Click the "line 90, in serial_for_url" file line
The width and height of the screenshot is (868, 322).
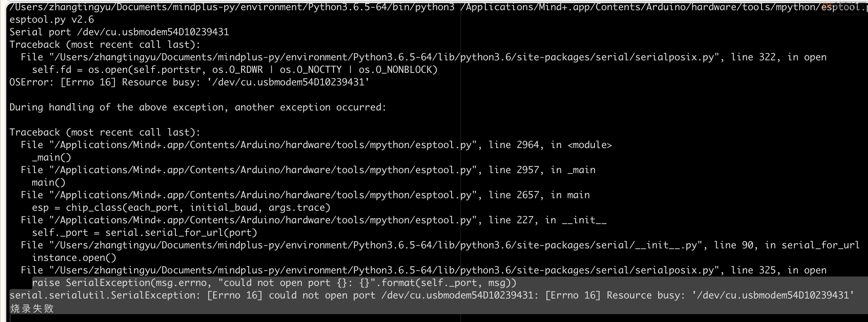coord(440,245)
